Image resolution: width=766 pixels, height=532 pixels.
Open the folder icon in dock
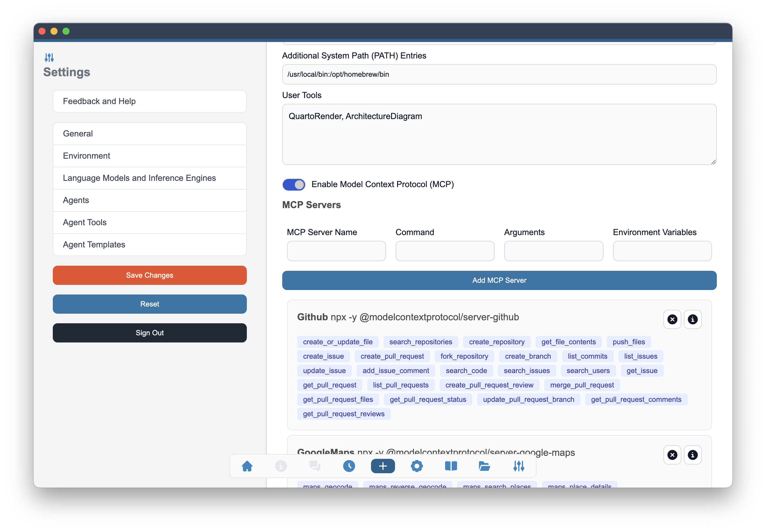tap(484, 466)
